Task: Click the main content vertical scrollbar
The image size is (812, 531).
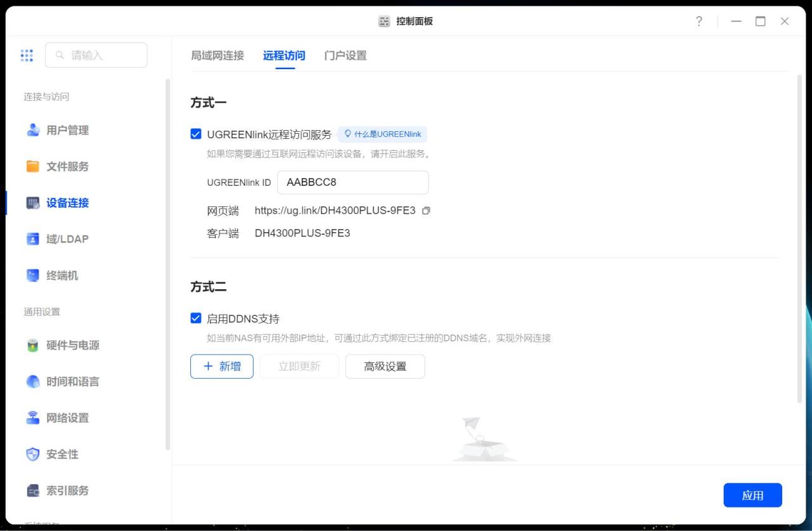Action: [799, 239]
